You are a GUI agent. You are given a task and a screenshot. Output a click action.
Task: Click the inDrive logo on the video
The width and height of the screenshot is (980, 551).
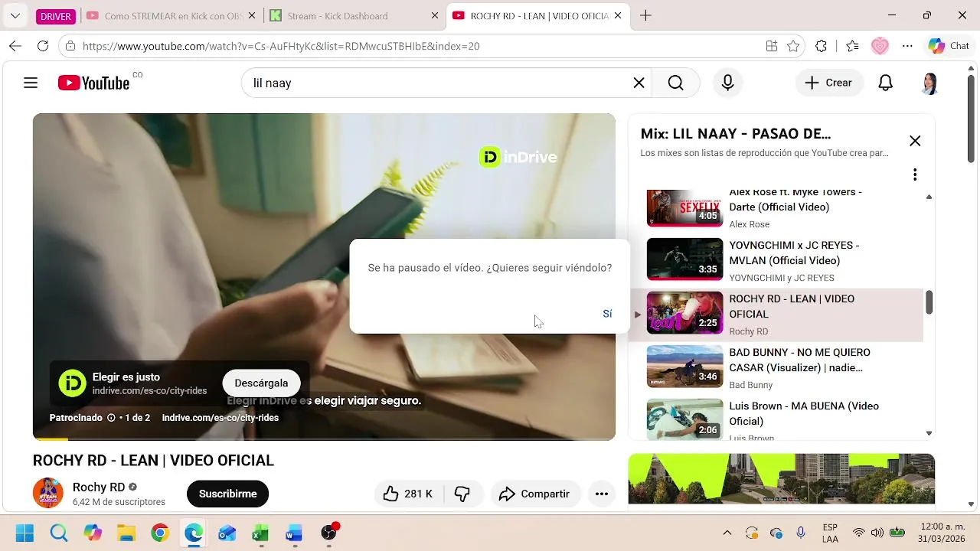tap(518, 157)
